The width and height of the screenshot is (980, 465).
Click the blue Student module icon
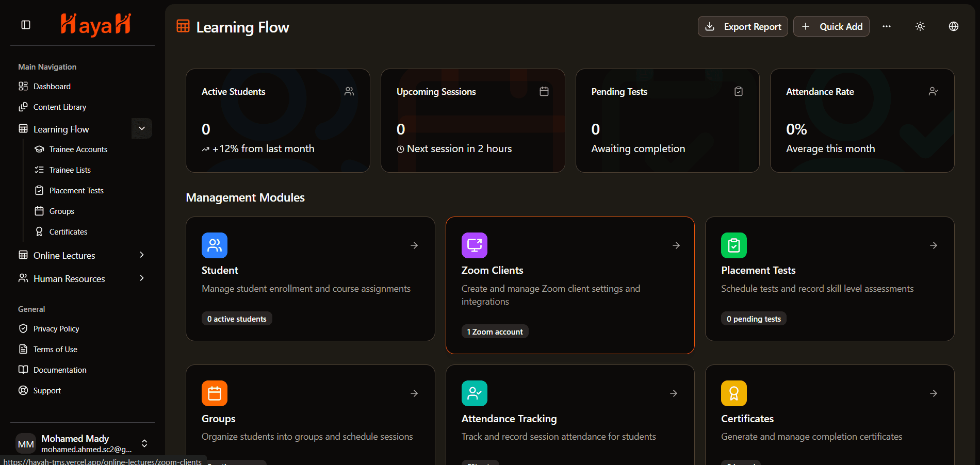click(x=215, y=245)
